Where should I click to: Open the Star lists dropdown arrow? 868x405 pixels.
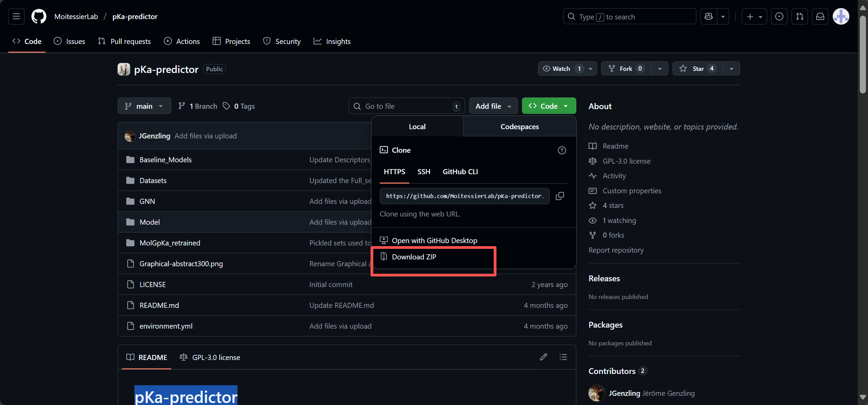click(x=732, y=69)
